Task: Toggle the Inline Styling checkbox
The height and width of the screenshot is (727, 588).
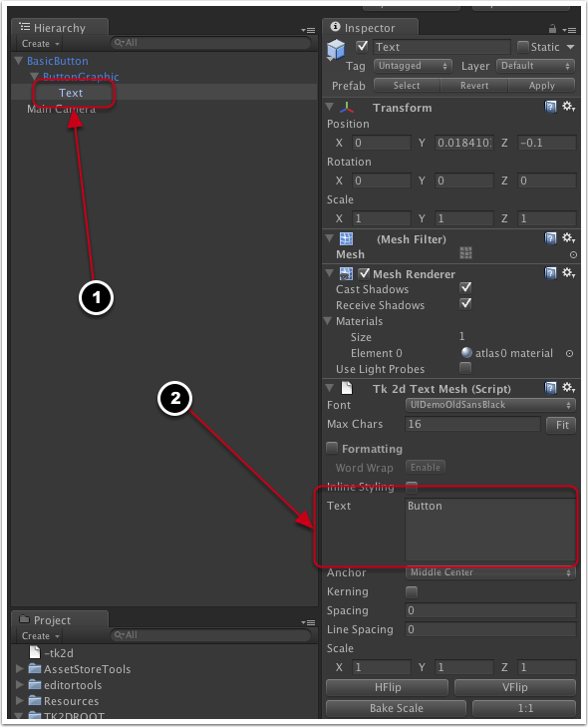Action: click(x=411, y=487)
